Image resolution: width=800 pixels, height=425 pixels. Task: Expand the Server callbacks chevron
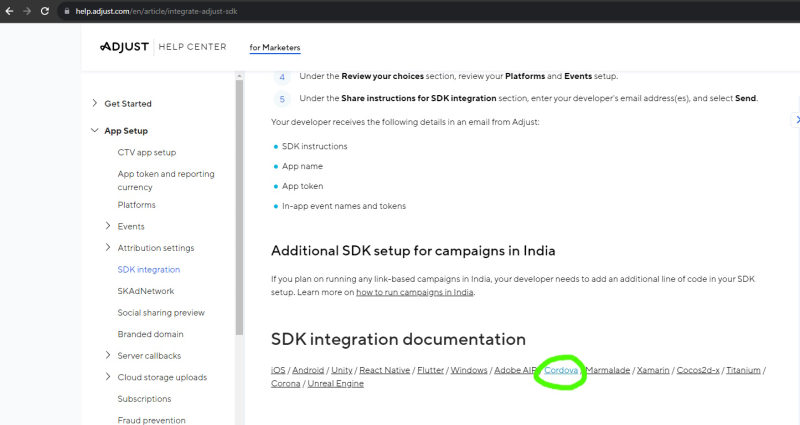[x=108, y=355]
